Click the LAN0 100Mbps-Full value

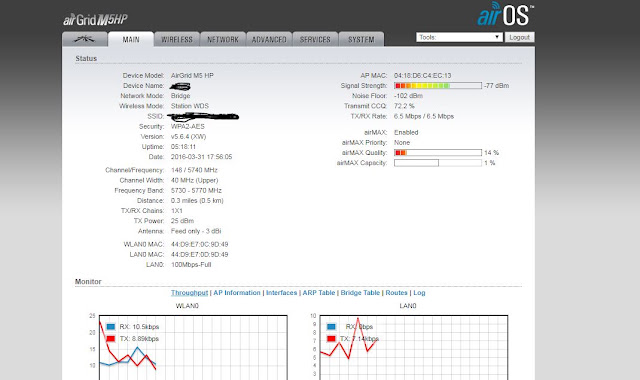(191, 265)
